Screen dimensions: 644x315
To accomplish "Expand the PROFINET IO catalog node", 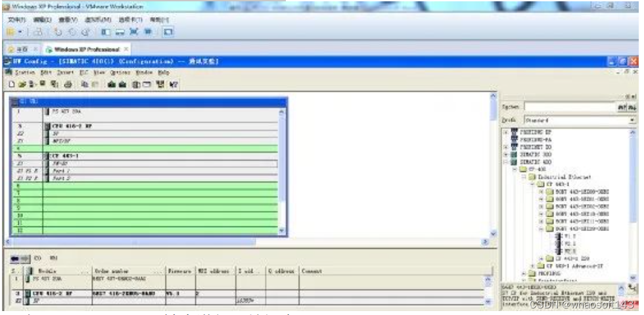I will 506,147.
